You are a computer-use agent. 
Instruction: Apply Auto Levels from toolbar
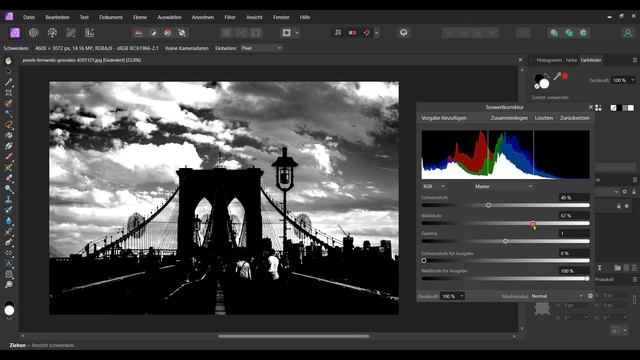coord(138,33)
